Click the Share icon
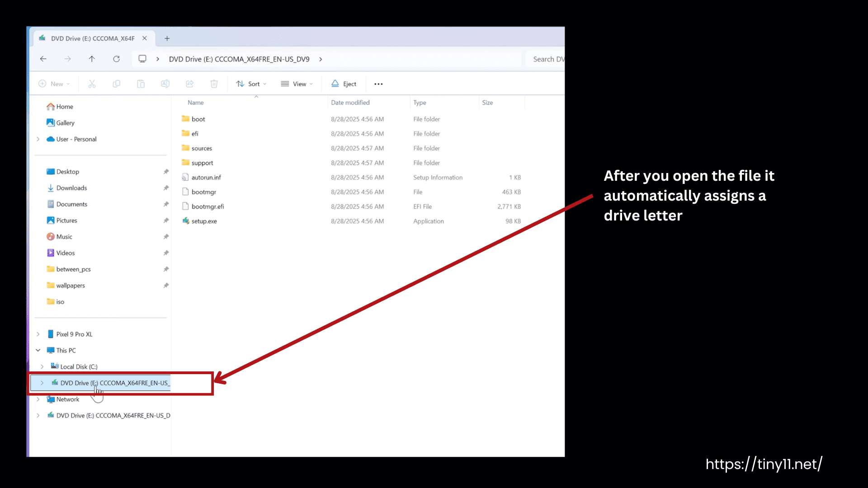 coord(189,84)
